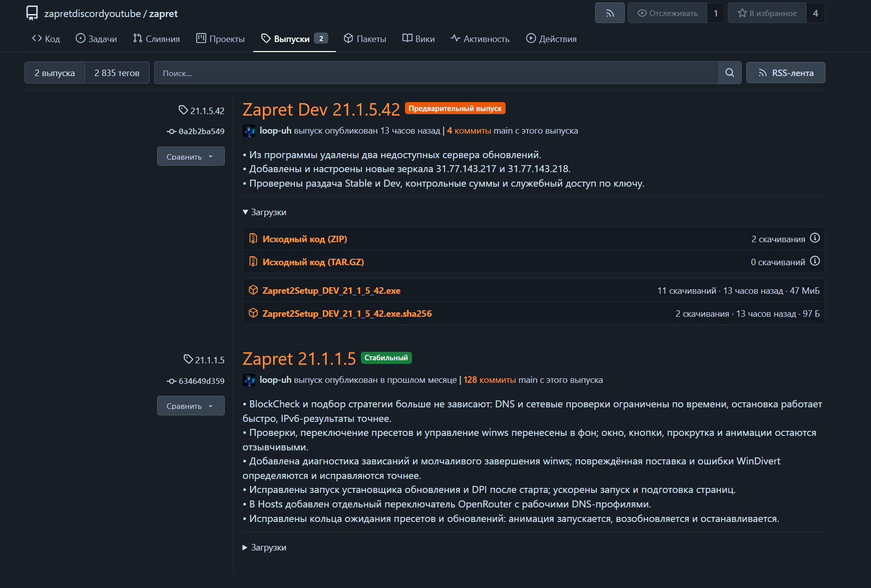Click the TAR.GZ archive file icon

(253, 262)
